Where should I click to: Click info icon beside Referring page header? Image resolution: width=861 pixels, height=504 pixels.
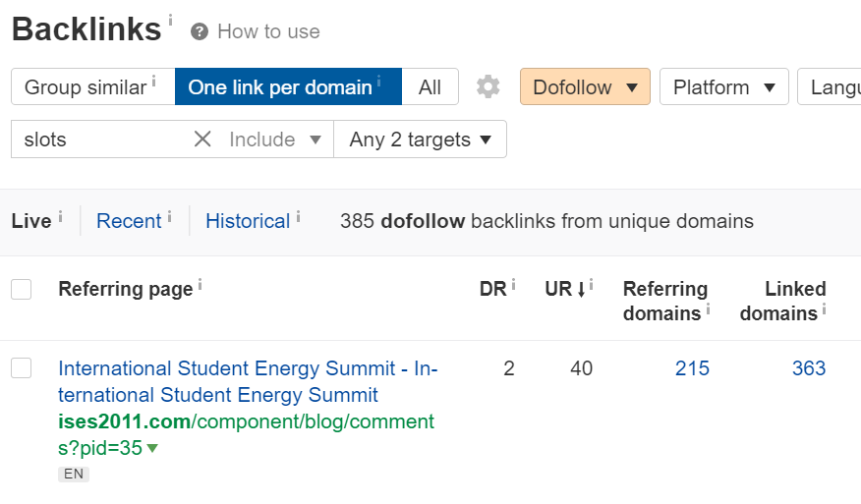(200, 285)
